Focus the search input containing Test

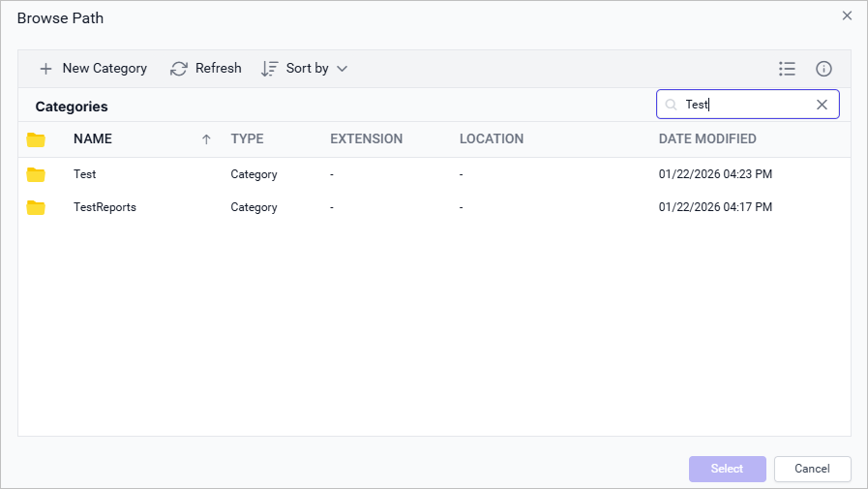tap(745, 105)
